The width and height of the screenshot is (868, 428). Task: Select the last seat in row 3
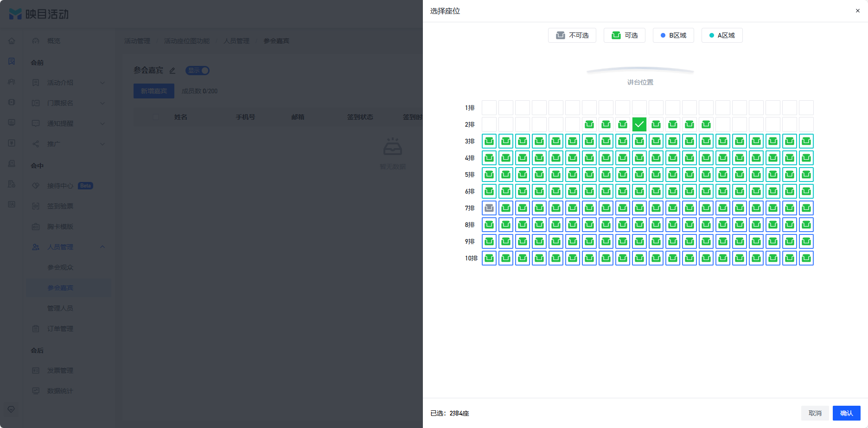coord(806,141)
